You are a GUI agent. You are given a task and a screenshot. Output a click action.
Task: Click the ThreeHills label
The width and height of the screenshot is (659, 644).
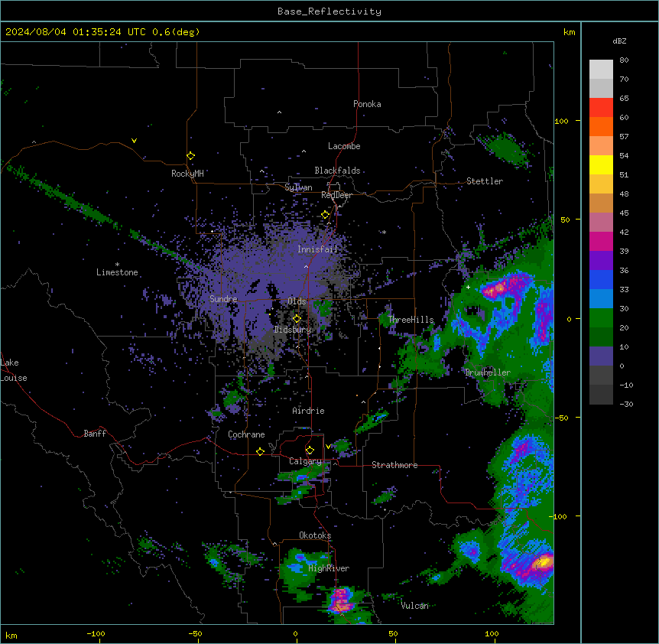coord(411,320)
